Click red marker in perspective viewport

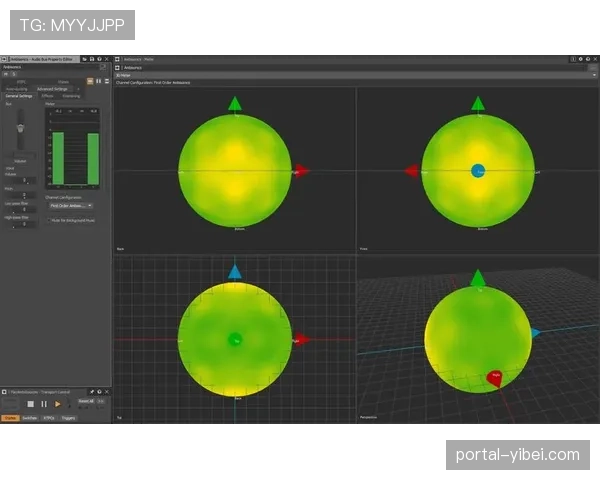tap(495, 377)
